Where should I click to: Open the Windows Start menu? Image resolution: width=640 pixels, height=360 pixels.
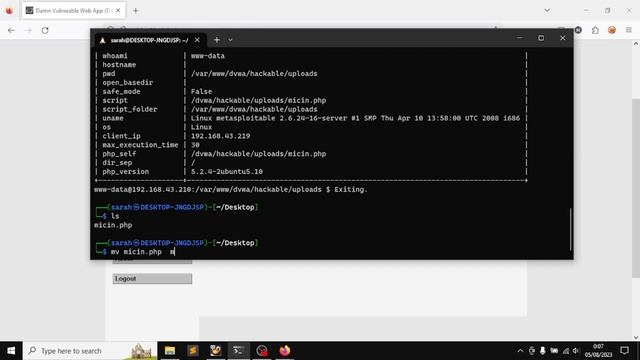pyautogui.click(x=11, y=351)
